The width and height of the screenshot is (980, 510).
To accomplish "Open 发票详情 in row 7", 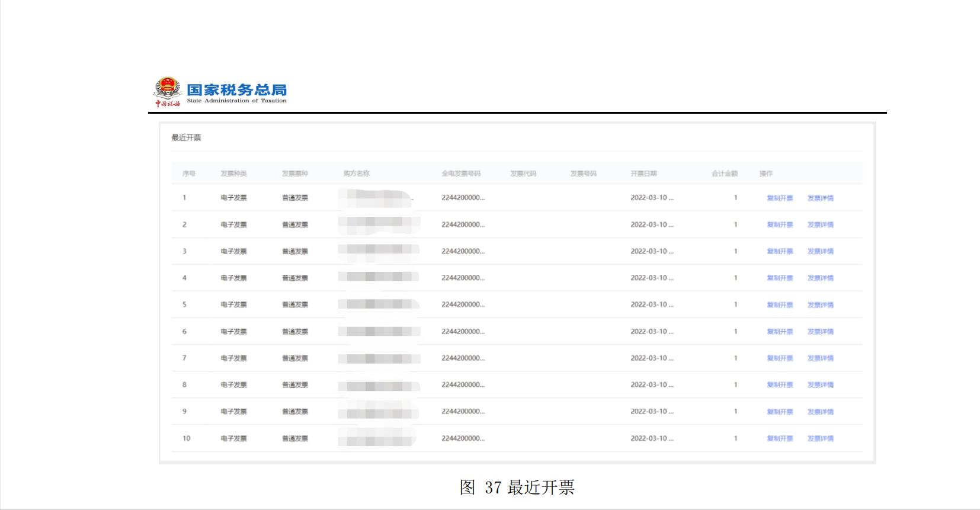I will 820,358.
